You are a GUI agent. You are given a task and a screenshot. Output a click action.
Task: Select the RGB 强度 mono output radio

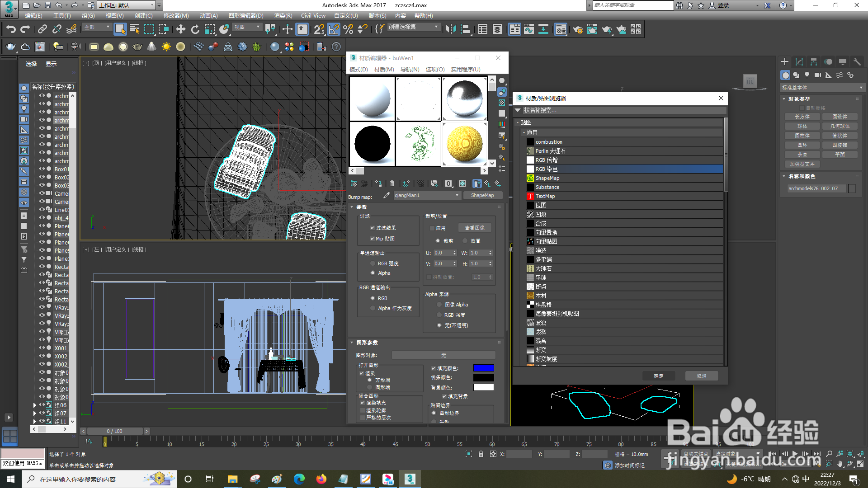(x=373, y=263)
